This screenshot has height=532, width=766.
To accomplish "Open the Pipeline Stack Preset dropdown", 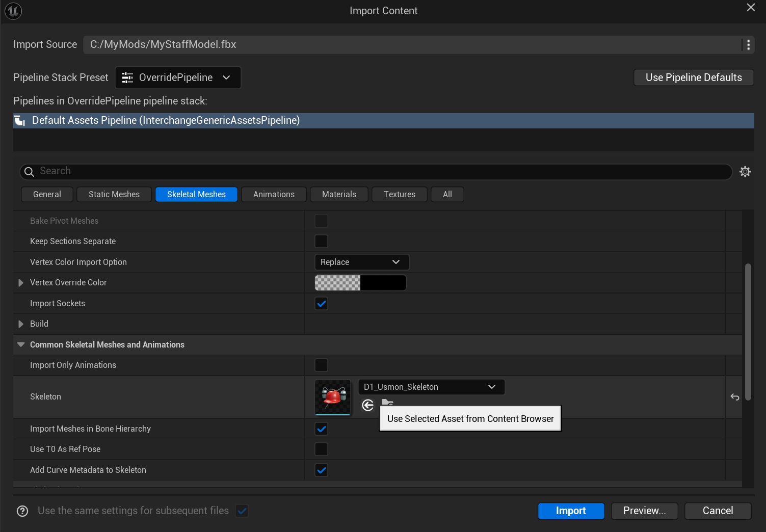I will click(x=178, y=77).
